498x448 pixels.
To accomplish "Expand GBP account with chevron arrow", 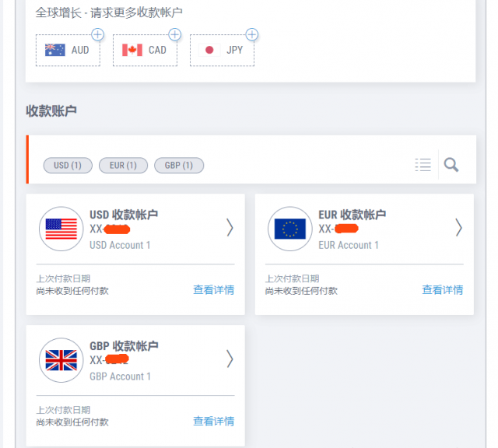I will pyautogui.click(x=230, y=359).
